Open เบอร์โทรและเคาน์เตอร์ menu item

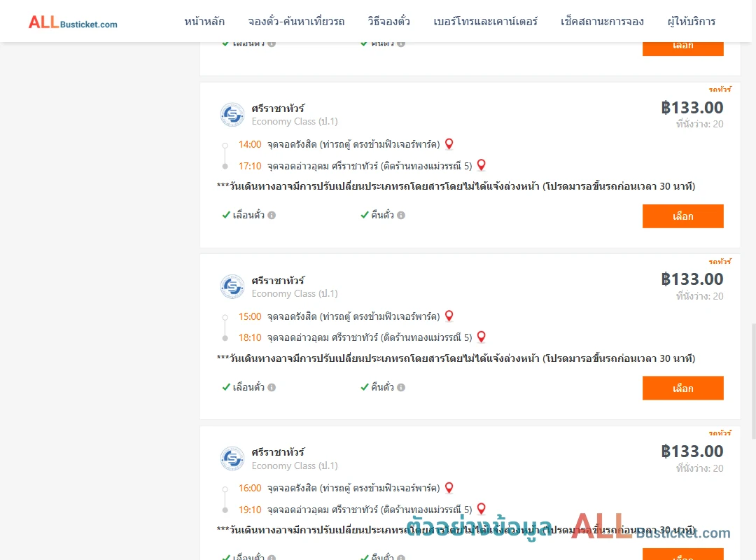[485, 22]
